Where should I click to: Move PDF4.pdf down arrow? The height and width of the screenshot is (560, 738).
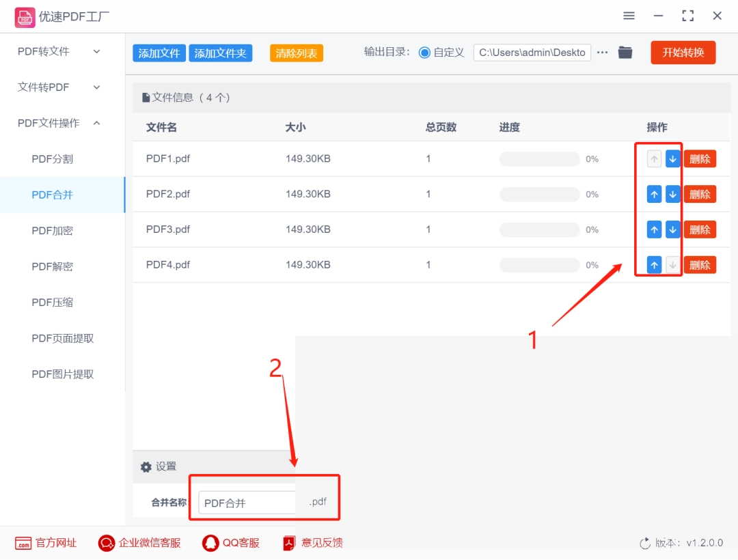(673, 265)
